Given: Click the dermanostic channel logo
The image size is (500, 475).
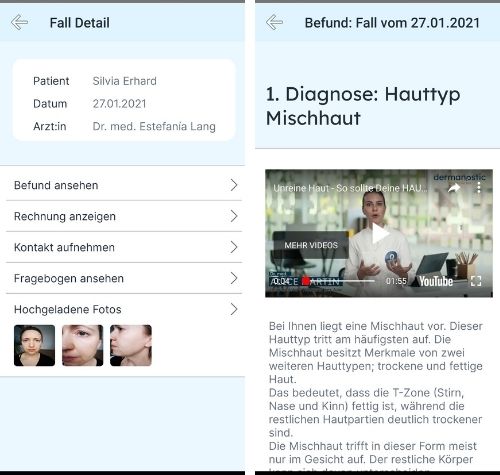Looking at the screenshot, I should (459, 177).
